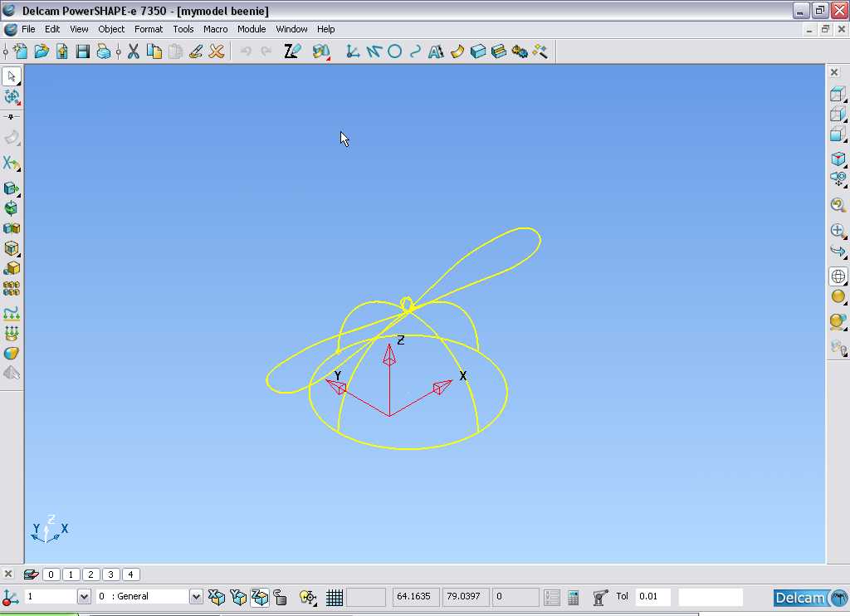The width and height of the screenshot is (850, 616).
Task: Expand the 0 : General level dropdown
Action: [196, 596]
